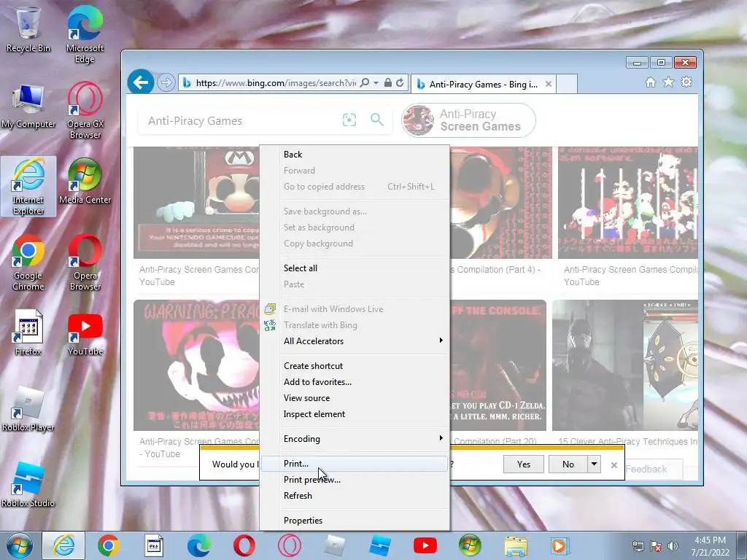Open Anti-Piracy Screen Games suggestion chip
This screenshot has height=560, width=747.
(x=468, y=120)
